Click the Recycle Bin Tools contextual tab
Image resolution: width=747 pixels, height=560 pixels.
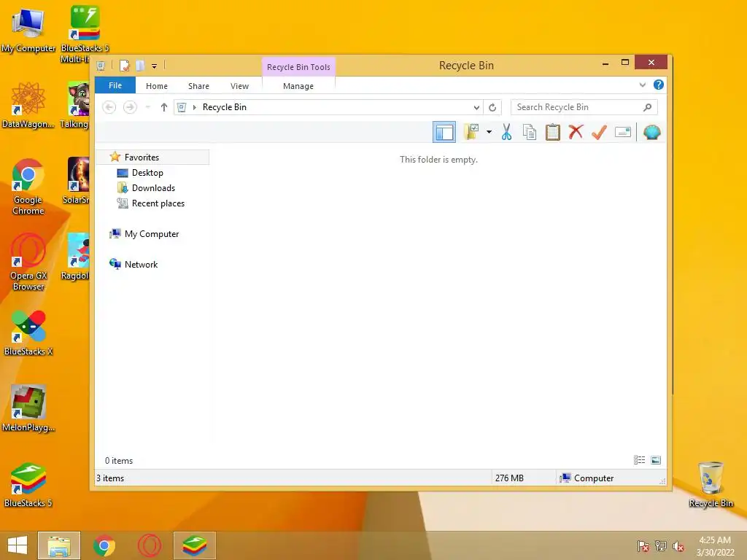[x=298, y=67]
